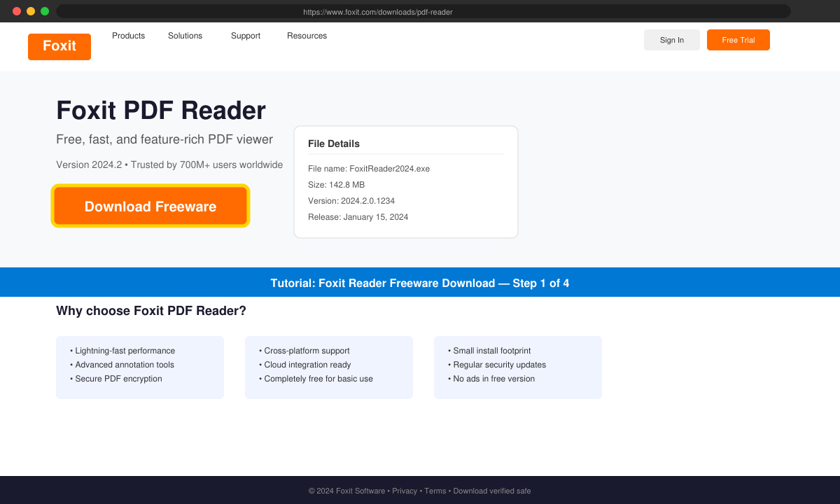Screen dimensions: 840x504
Task: Click Cross-platform support bullet
Action: 304,351
